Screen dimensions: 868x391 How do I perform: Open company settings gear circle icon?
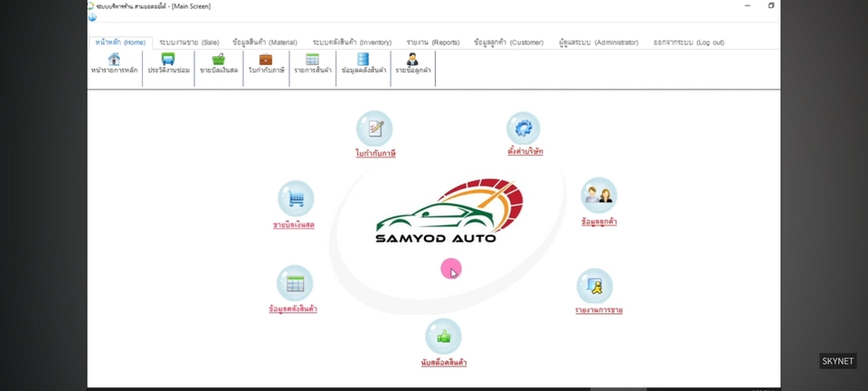tap(523, 128)
